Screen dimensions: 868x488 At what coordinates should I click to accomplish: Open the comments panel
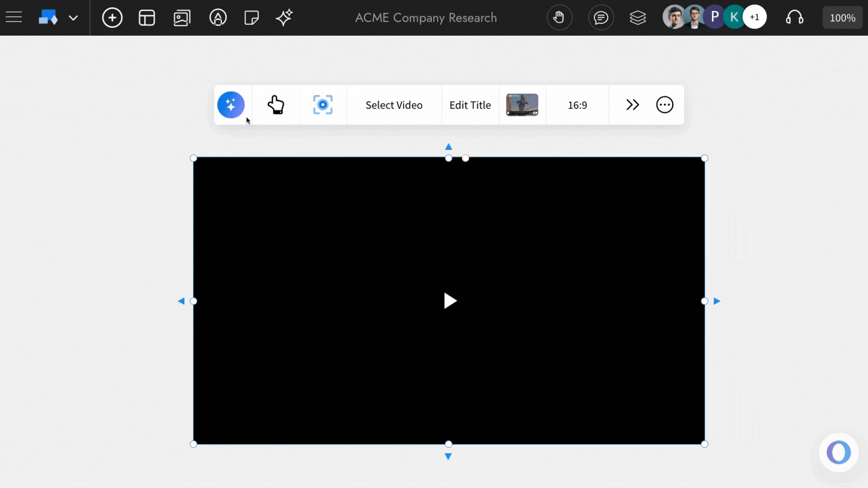click(x=601, y=17)
